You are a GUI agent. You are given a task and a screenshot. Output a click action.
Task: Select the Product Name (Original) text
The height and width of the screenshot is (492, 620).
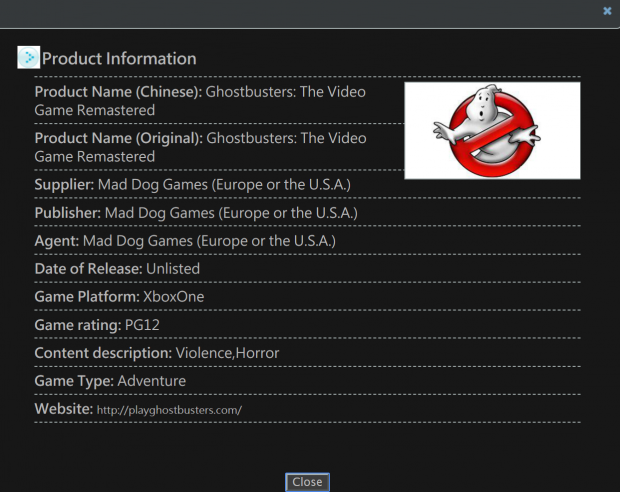[x=200, y=147]
